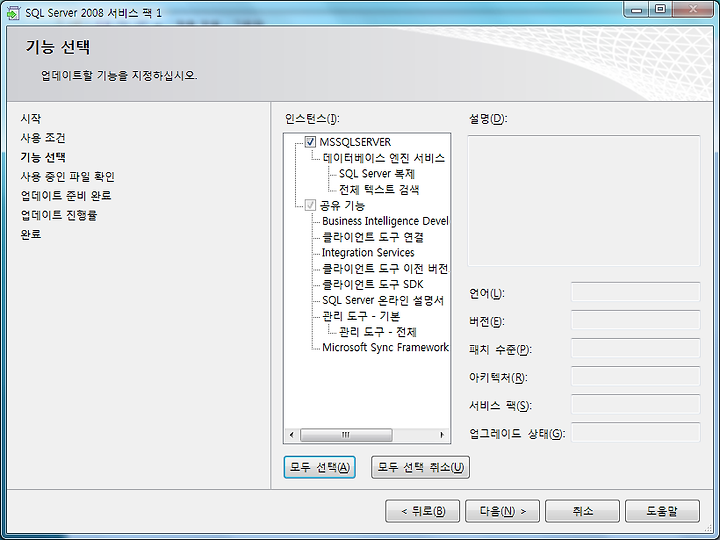This screenshot has height=540, width=720.
Task: Select the 관리 도구 - 전체 item
Action: click(377, 332)
